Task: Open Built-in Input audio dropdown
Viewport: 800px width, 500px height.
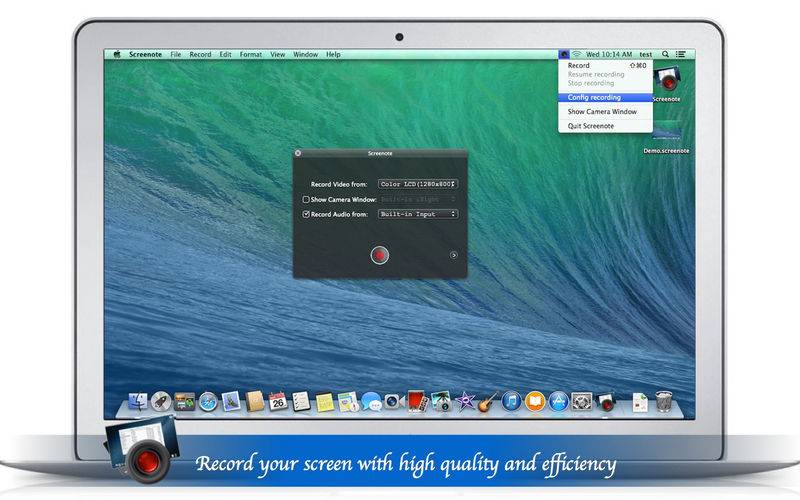Action: point(418,214)
